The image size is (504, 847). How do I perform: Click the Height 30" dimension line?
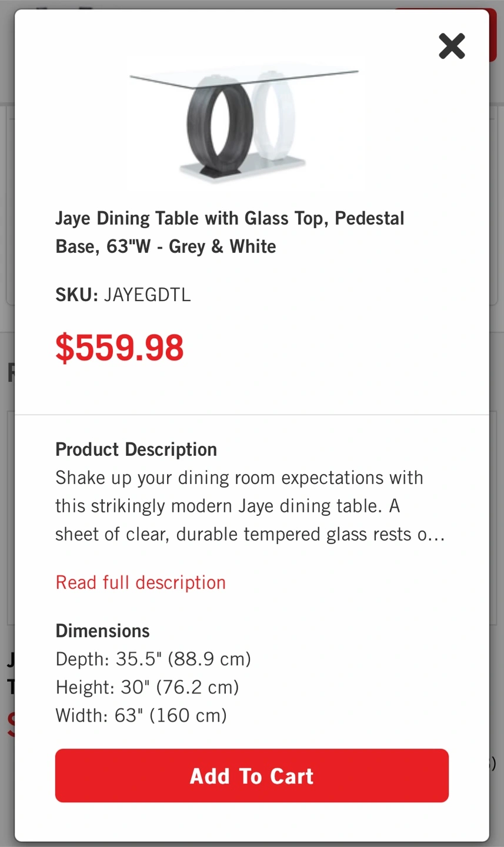pos(147,687)
